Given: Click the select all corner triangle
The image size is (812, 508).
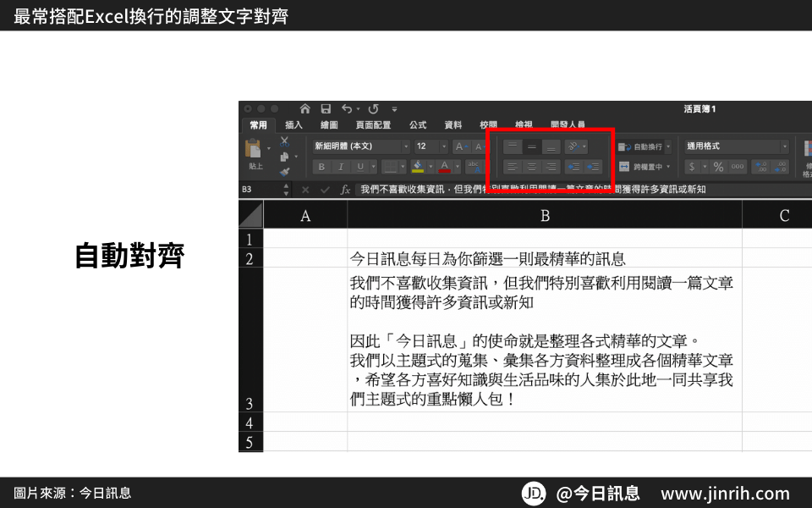Looking at the screenshot, I should point(250,214).
